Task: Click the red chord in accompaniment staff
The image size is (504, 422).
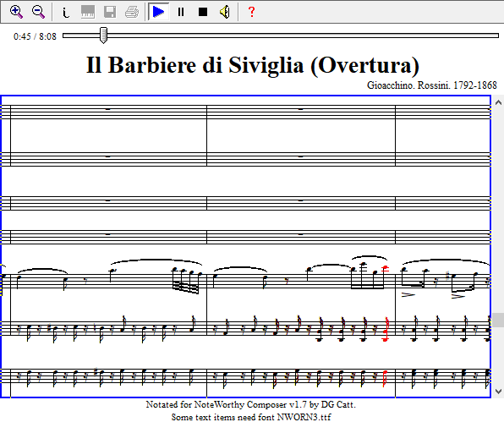Action: point(386,330)
